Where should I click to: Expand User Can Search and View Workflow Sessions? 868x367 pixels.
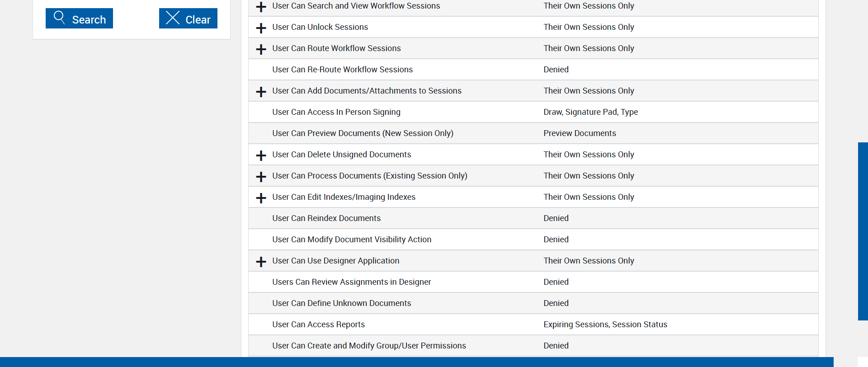261,7
